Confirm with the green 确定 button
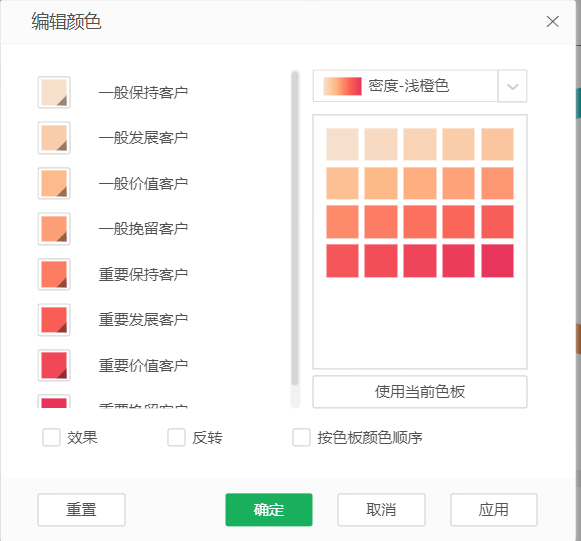The width and height of the screenshot is (581, 541). (x=269, y=510)
